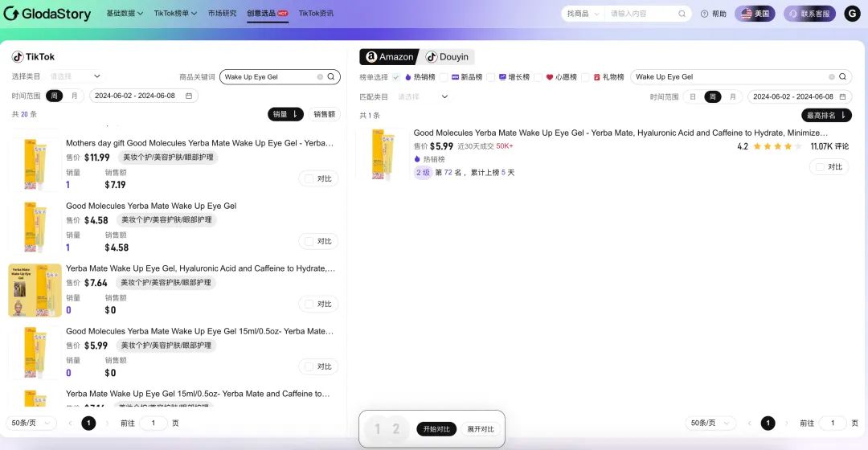
Task: Check 对比 for Mothers day gift product
Action: coord(309,178)
